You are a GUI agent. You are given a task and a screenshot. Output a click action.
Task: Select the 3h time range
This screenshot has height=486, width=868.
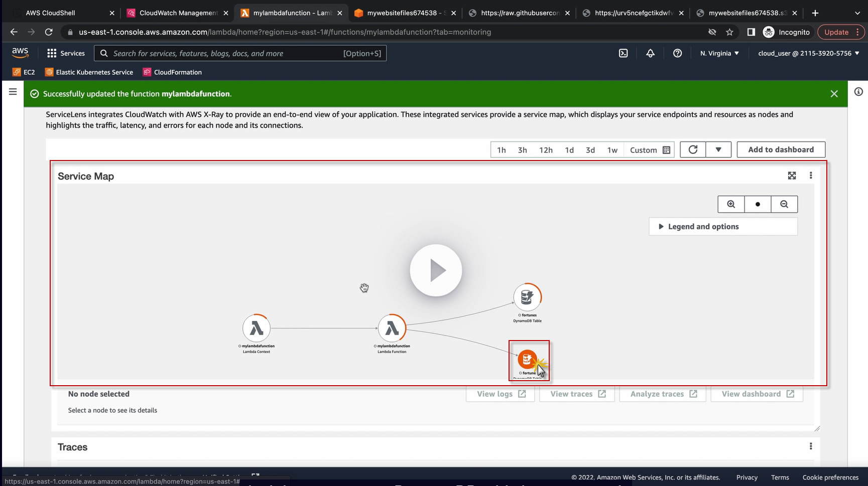click(x=523, y=150)
